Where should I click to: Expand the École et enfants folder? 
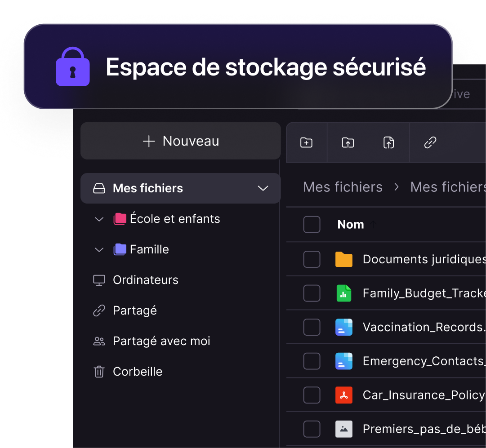(99, 219)
